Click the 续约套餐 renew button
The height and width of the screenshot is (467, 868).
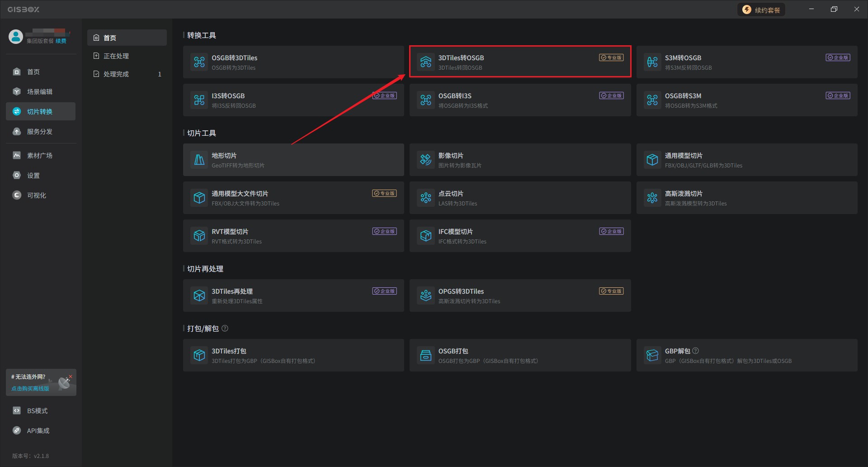tap(761, 10)
